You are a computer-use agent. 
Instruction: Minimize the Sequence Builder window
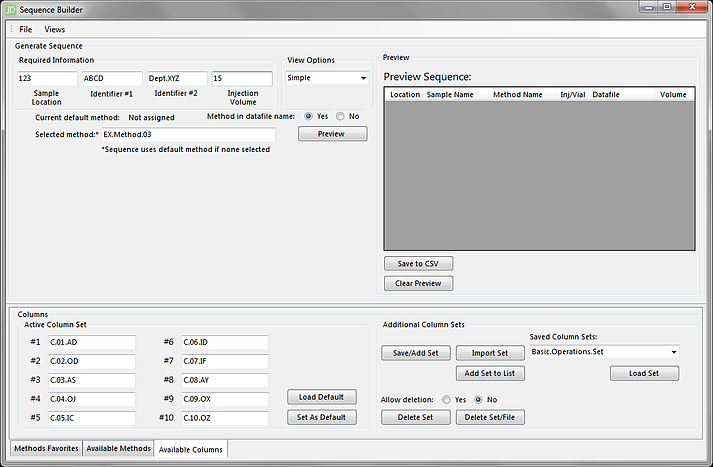[x=649, y=7]
